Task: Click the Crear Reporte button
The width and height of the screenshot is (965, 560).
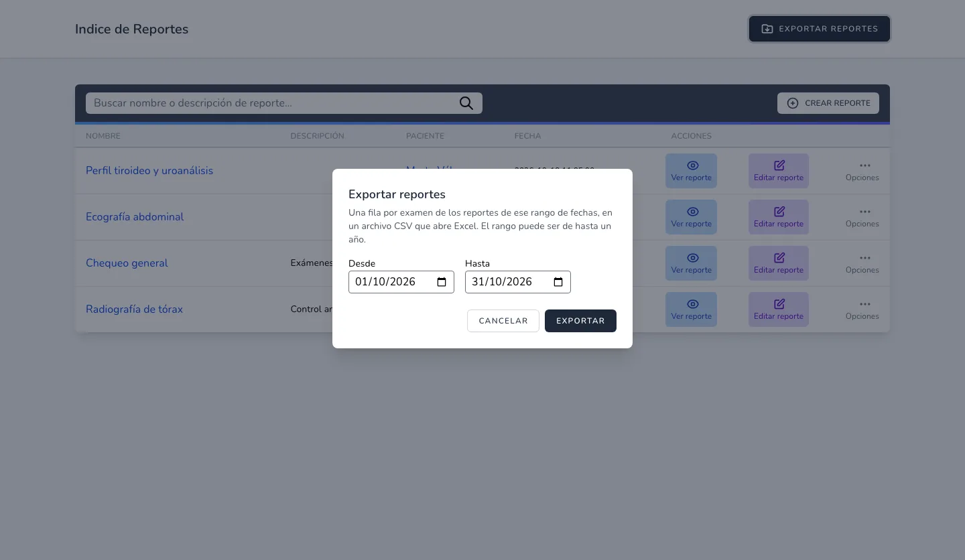Action: tap(828, 103)
